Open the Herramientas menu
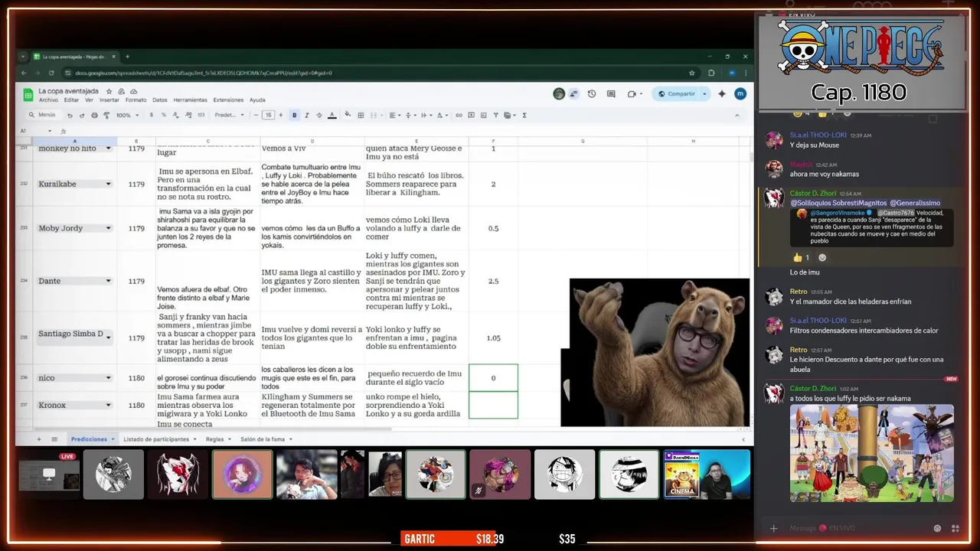 pyautogui.click(x=190, y=100)
